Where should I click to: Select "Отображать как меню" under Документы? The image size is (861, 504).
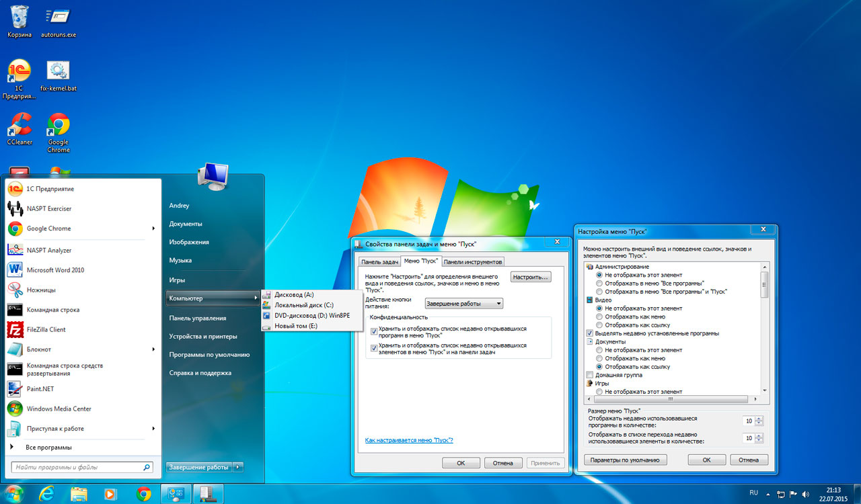599,358
